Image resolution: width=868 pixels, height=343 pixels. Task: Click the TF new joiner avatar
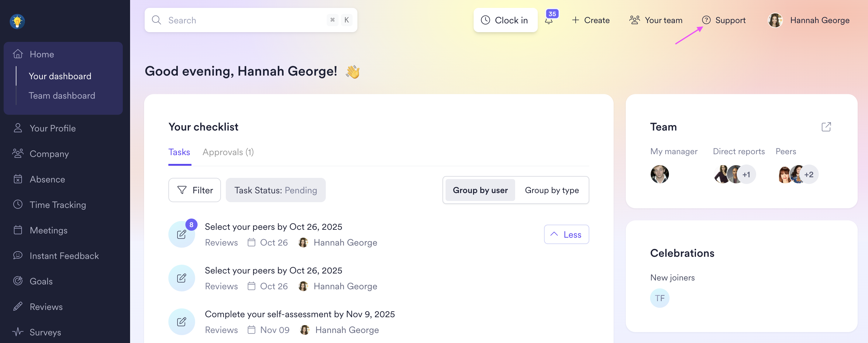tap(660, 298)
